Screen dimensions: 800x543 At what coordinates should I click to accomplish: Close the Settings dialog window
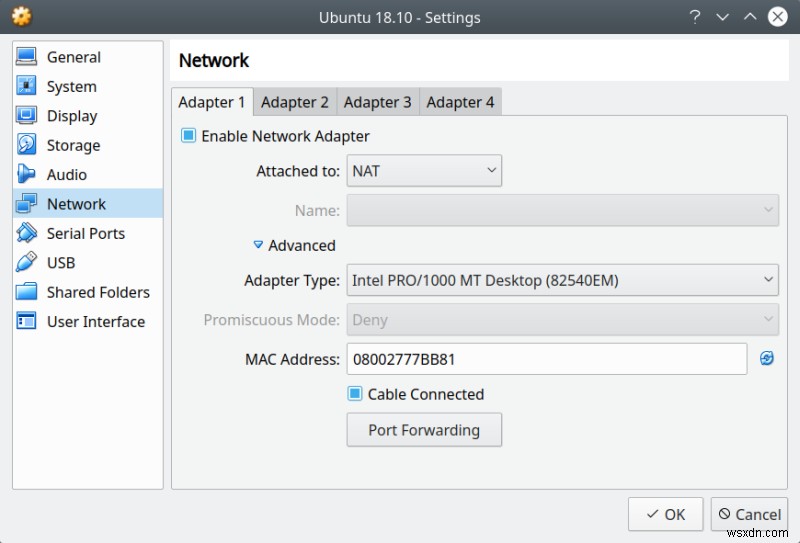pyautogui.click(x=778, y=17)
